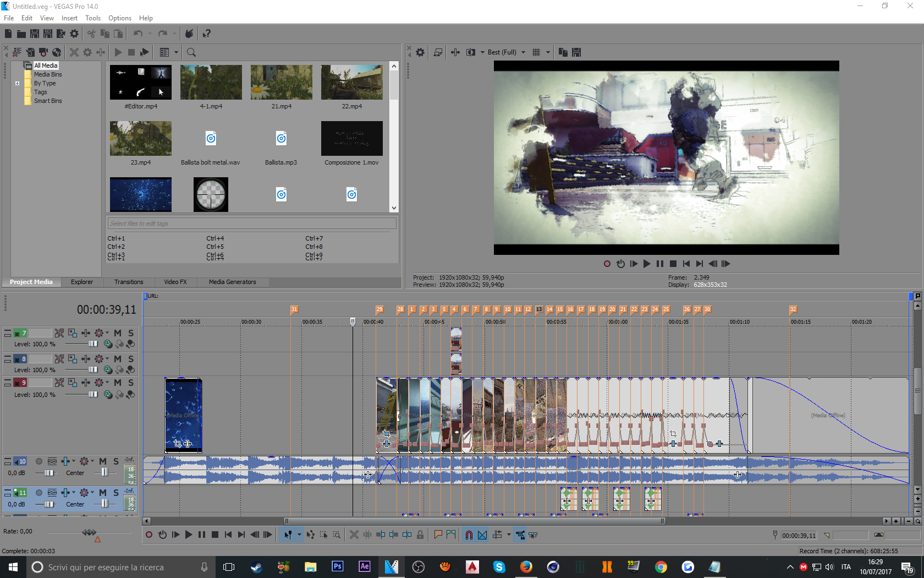924x578 pixels.
Task: Save the project with the first floppy icon
Action: pos(35,34)
